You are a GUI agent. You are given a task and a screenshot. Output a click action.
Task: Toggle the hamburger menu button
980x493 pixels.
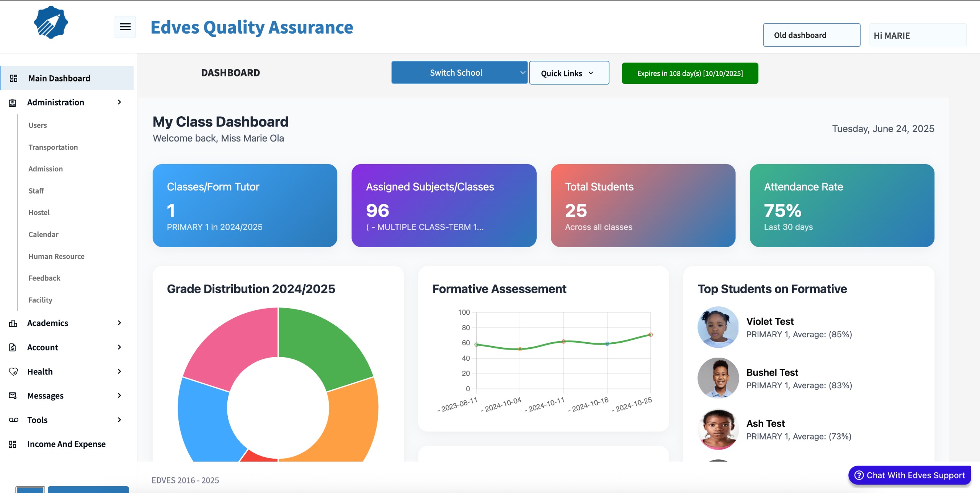(x=125, y=27)
